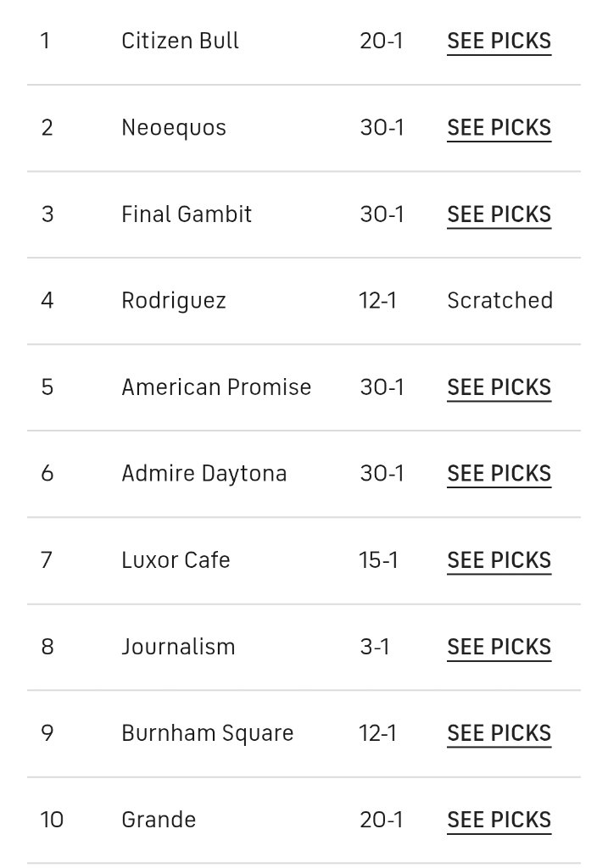This screenshot has width=608, height=868.
Task: Select the Luxor Cafe name
Action: tap(176, 559)
